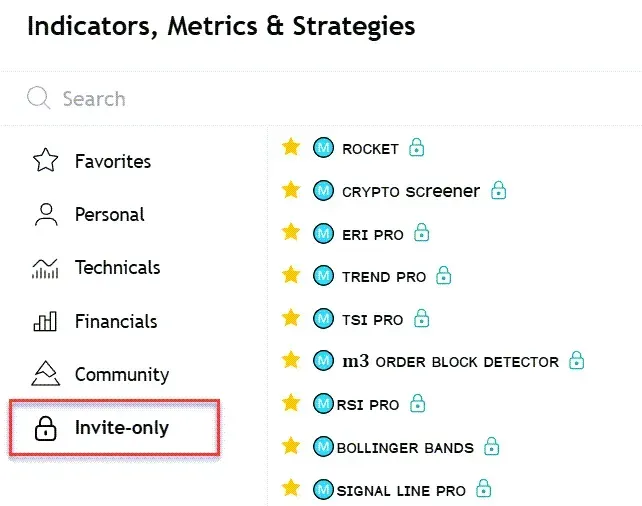Open the Technicals category
The image size is (642, 506).
tap(117, 268)
